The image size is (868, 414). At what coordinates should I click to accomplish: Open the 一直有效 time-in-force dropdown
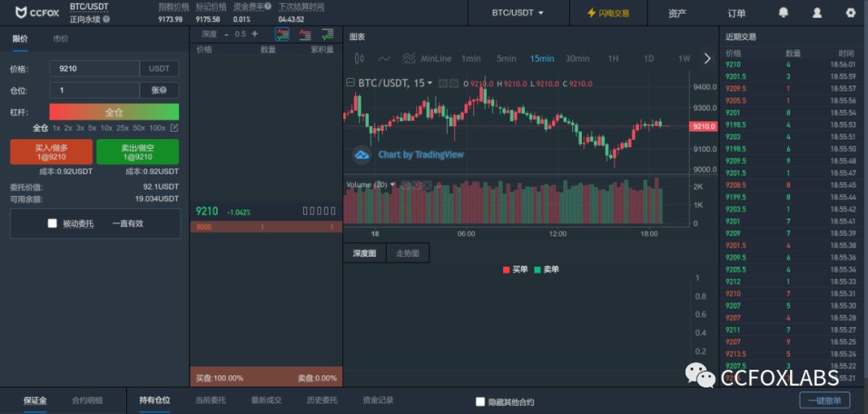coord(128,223)
